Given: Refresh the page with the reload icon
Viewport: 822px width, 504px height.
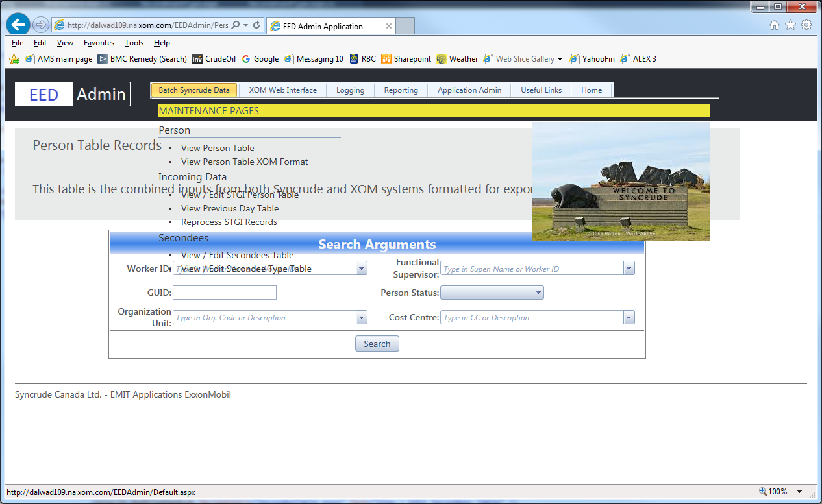Looking at the screenshot, I should click(x=256, y=25).
